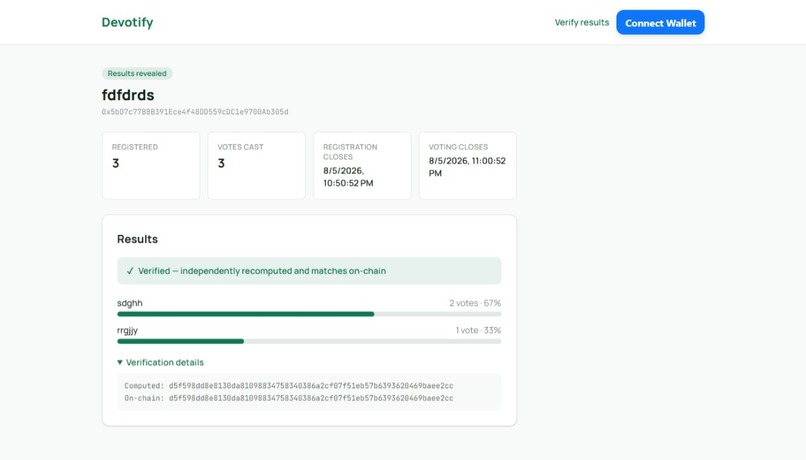This screenshot has height=460, width=806.
Task: Click the Registered count card
Action: point(151,165)
